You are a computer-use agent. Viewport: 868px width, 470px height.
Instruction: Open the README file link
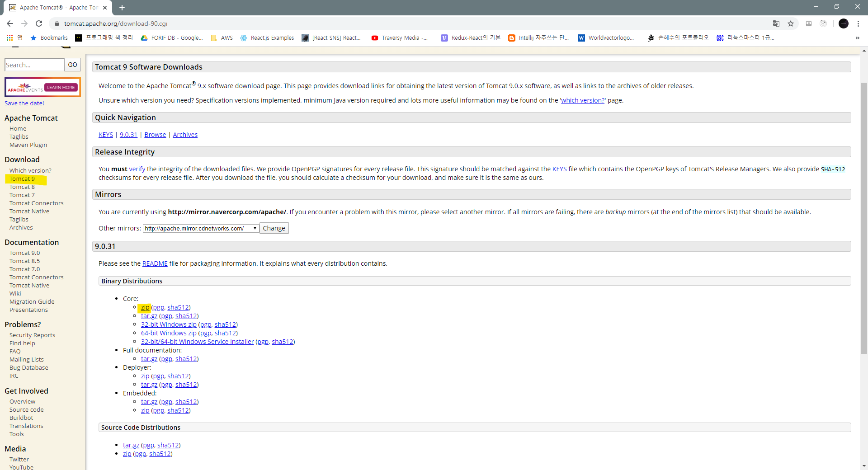(x=155, y=263)
